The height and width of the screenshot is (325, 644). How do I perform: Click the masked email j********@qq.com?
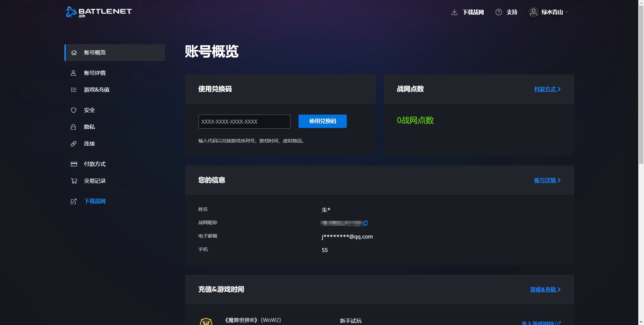(x=347, y=237)
